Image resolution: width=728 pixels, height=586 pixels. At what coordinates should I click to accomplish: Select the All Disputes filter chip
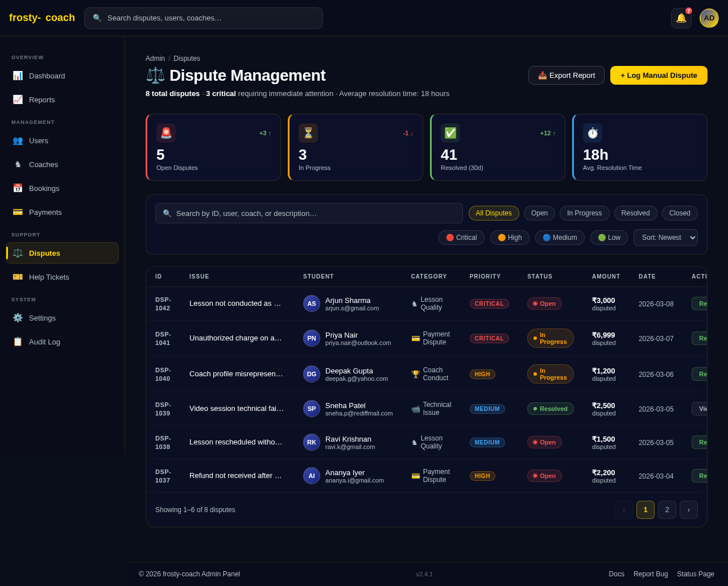coord(494,213)
